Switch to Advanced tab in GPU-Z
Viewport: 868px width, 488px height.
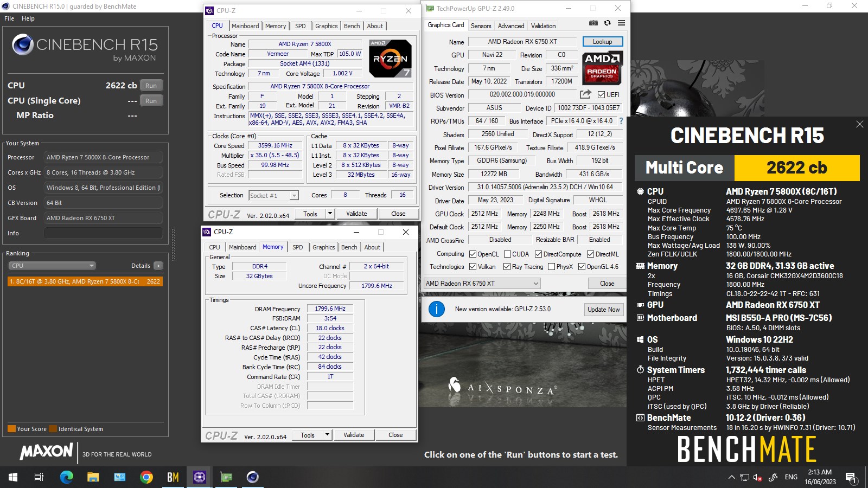511,25
